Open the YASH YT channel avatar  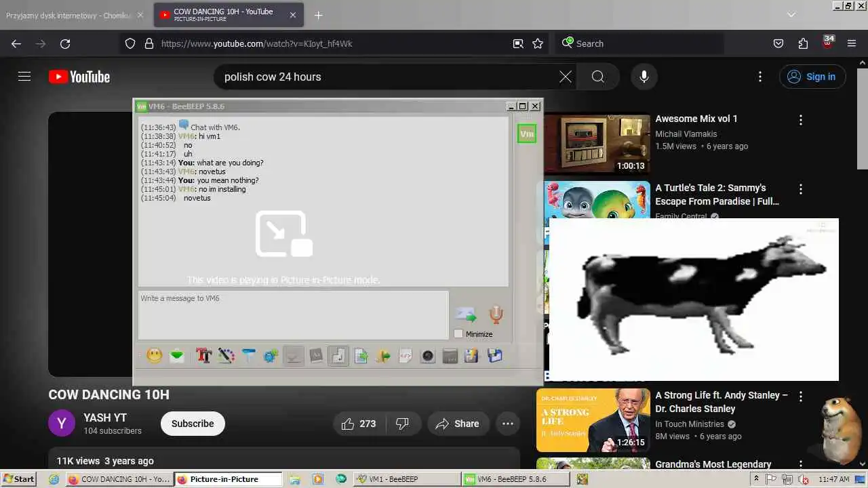62,424
